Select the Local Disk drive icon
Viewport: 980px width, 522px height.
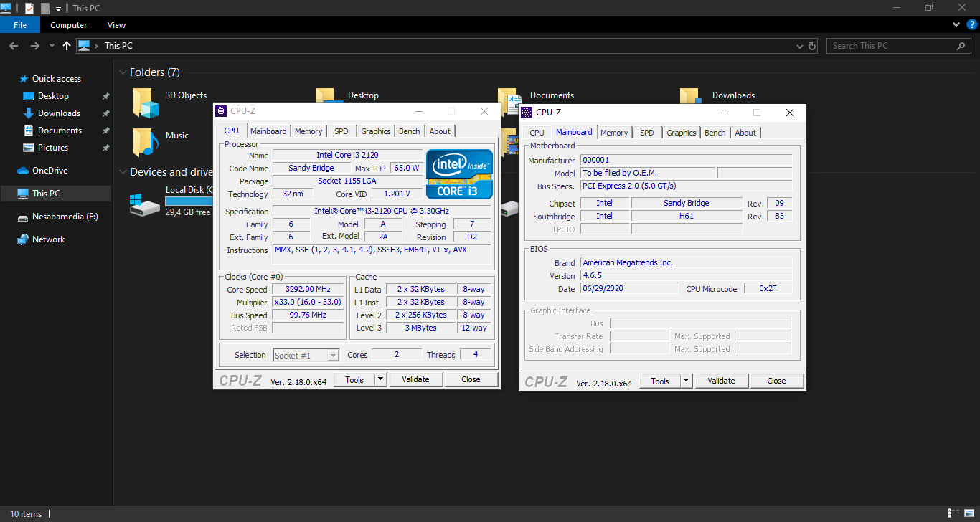tap(146, 207)
